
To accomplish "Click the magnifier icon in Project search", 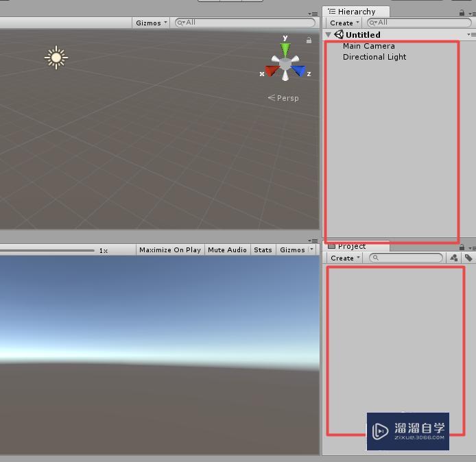I will [x=376, y=258].
